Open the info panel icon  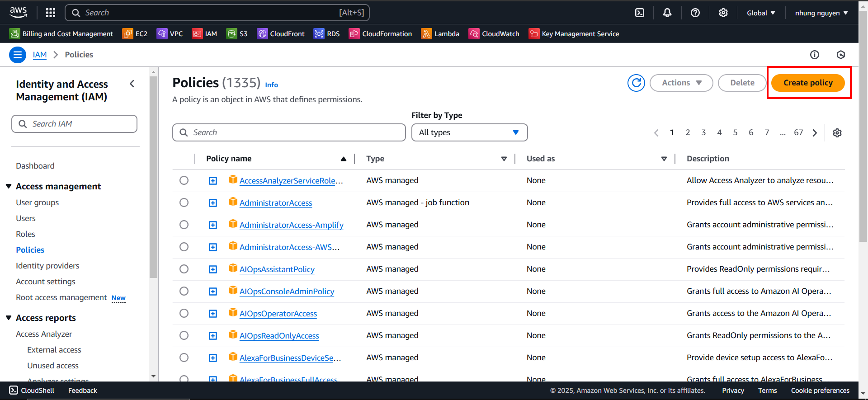tap(815, 55)
